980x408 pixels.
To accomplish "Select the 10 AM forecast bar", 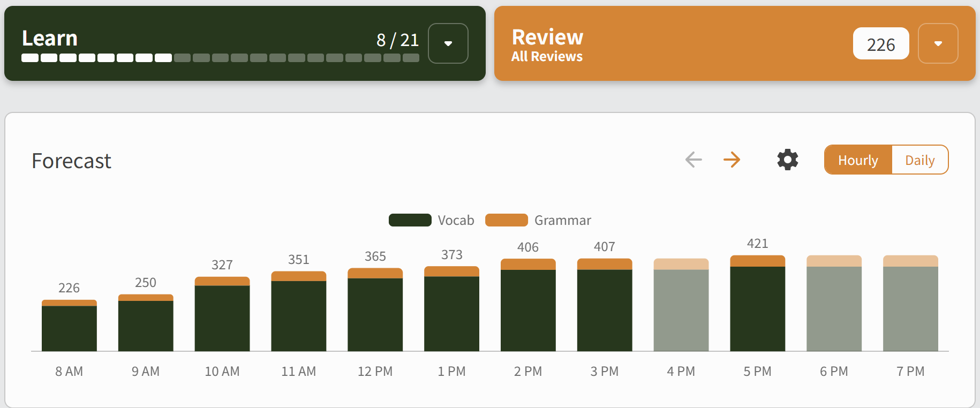I will point(222,316).
